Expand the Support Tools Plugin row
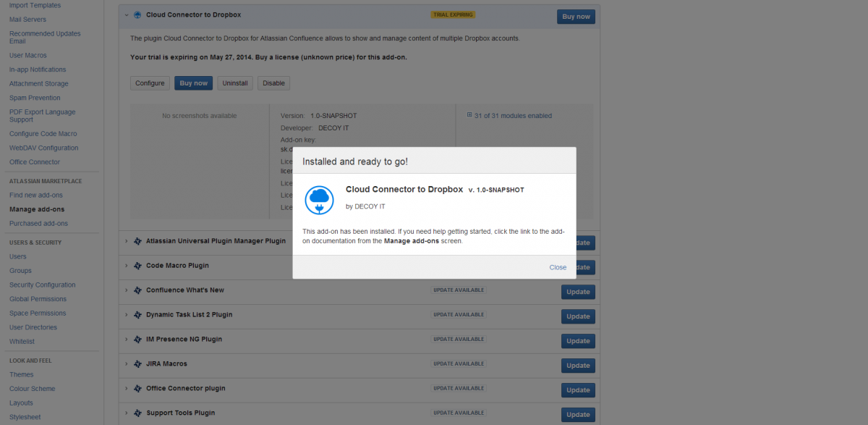 (x=126, y=413)
